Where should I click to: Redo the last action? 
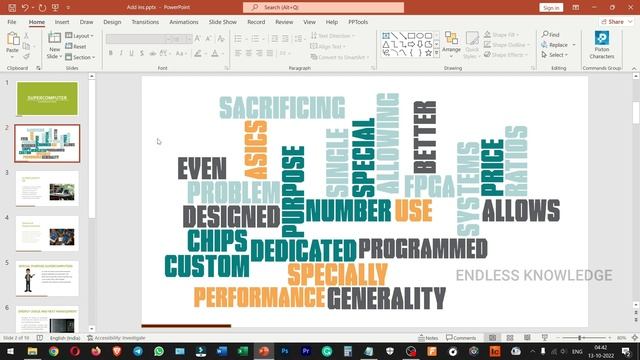tap(42, 7)
